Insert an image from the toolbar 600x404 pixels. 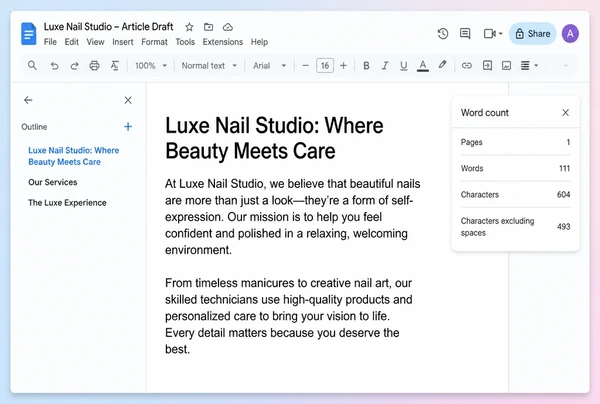coord(506,66)
